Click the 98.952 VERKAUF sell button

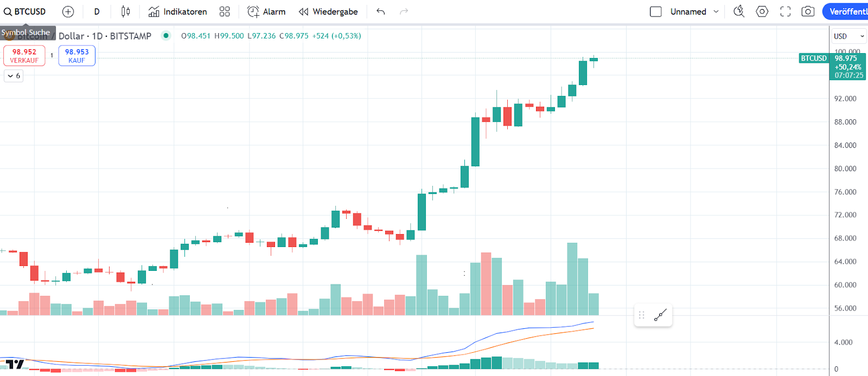[x=24, y=56]
